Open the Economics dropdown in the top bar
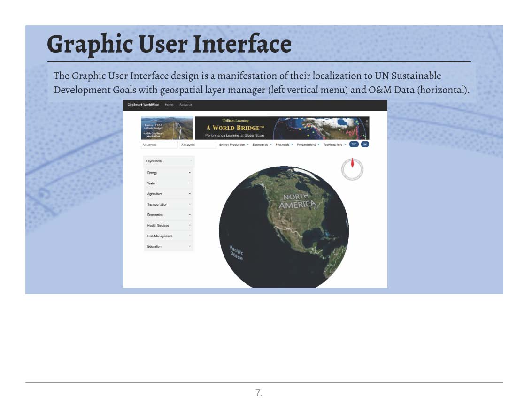This screenshot has width=532, height=411. point(262,145)
